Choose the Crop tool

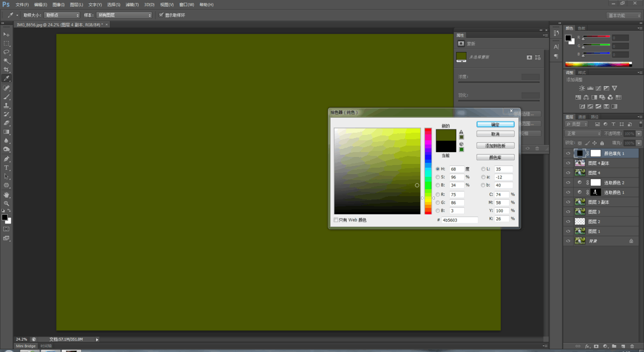click(6, 70)
